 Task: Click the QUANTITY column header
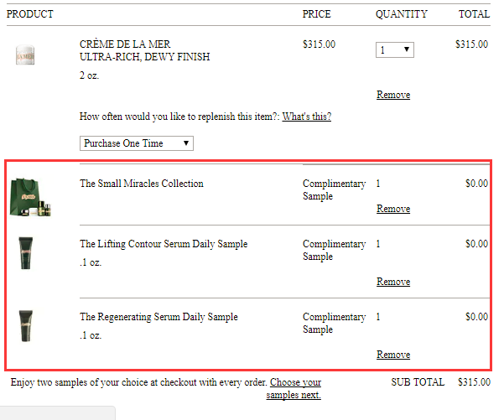coord(402,14)
